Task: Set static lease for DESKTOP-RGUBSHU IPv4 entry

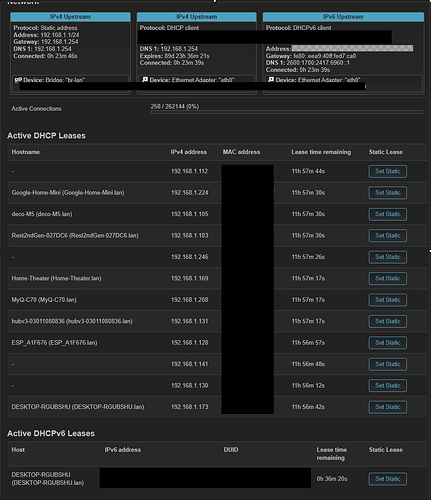Action: 388,407
